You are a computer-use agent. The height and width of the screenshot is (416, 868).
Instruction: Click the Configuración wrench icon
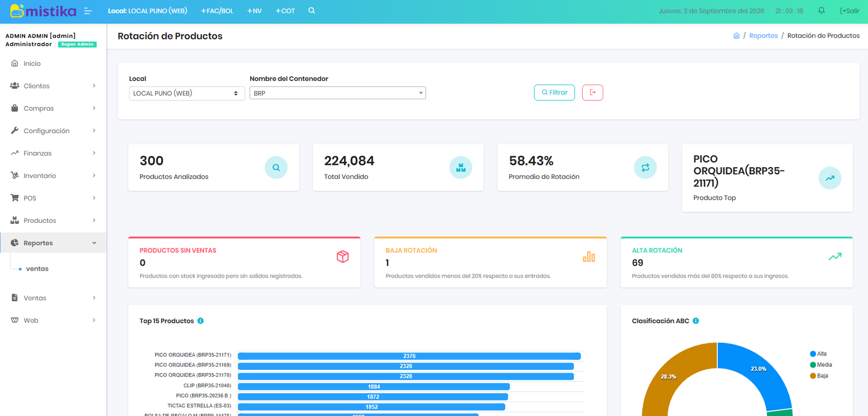coord(15,131)
